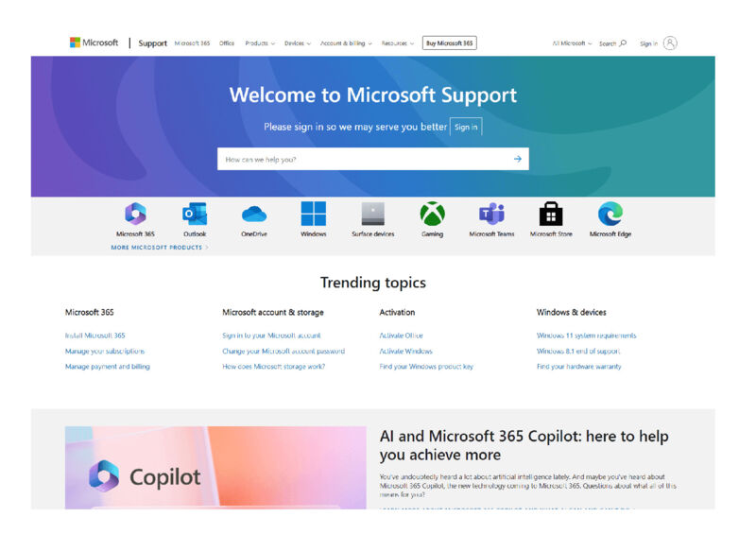The height and width of the screenshot is (534, 756).
Task: Open Microsoft Edge product icon
Action: click(x=610, y=214)
